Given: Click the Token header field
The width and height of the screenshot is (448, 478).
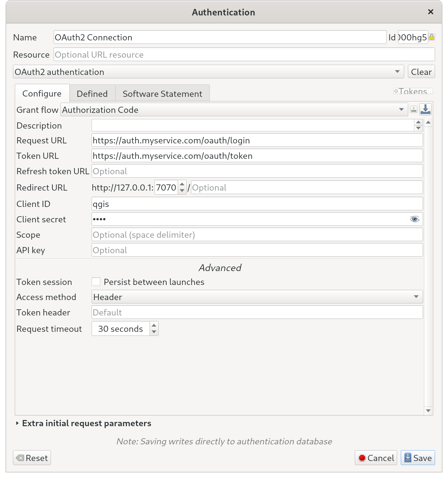Looking at the screenshot, I should click(257, 312).
